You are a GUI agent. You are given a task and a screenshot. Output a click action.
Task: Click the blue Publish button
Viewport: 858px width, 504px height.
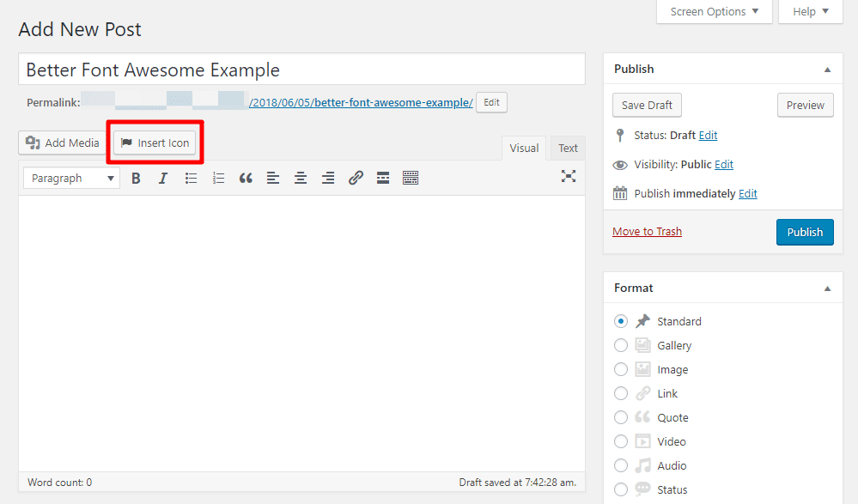pyautogui.click(x=805, y=232)
